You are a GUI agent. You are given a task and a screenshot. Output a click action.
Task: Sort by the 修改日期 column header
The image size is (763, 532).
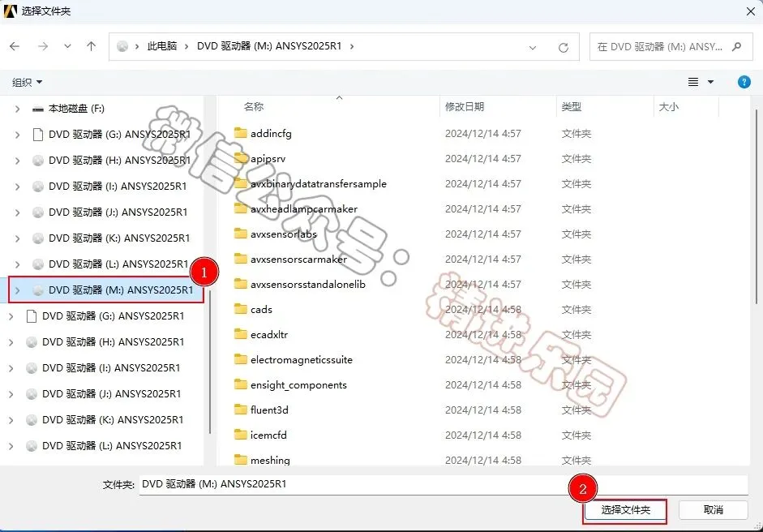tap(465, 106)
